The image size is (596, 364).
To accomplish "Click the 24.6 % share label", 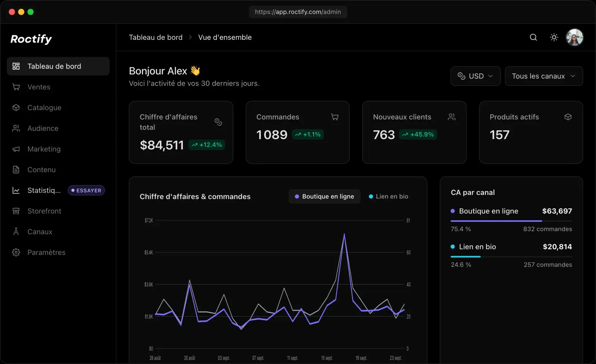I will click(x=461, y=265).
